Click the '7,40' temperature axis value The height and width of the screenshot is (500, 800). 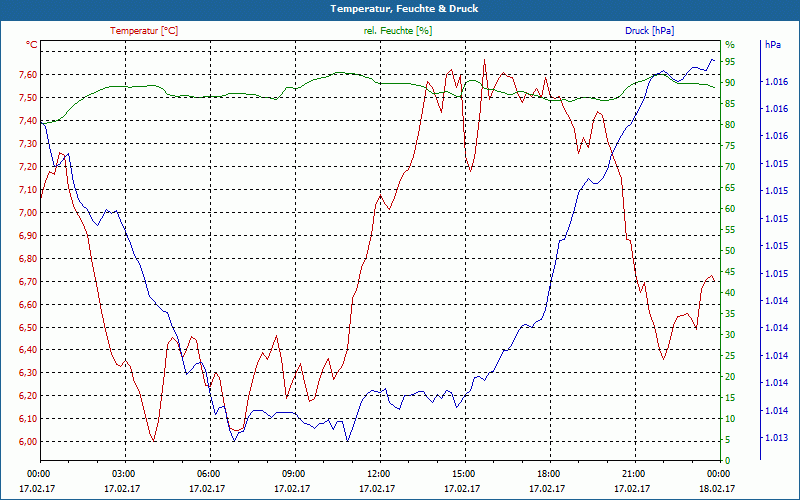pyautogui.click(x=28, y=121)
